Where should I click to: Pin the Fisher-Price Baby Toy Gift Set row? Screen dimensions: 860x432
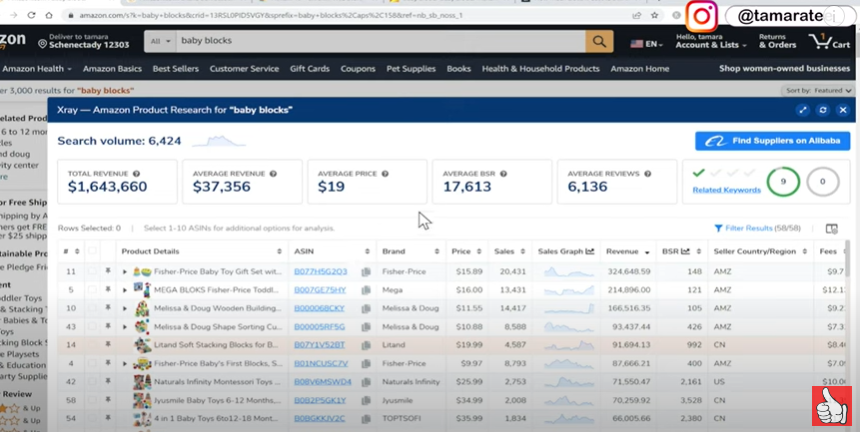[108, 271]
